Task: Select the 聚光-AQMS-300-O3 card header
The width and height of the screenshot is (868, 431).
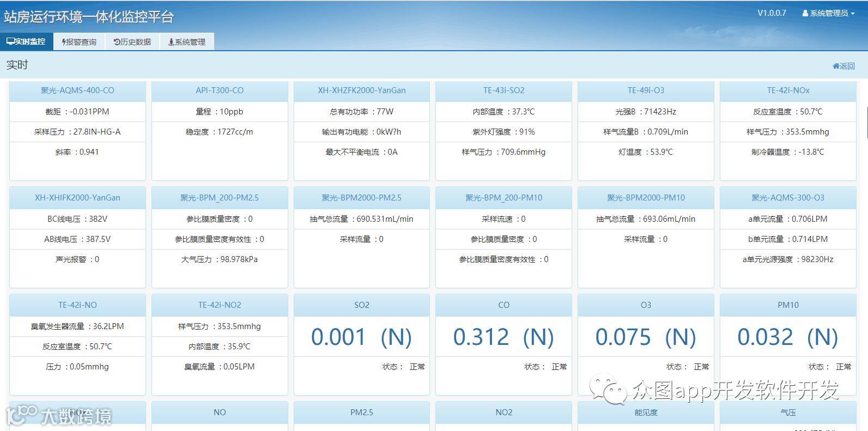Action: pyautogui.click(x=788, y=198)
